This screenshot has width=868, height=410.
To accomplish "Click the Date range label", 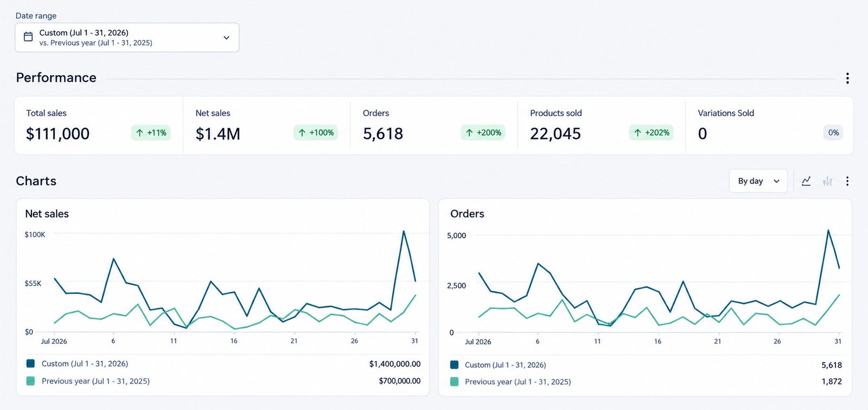I will (36, 16).
